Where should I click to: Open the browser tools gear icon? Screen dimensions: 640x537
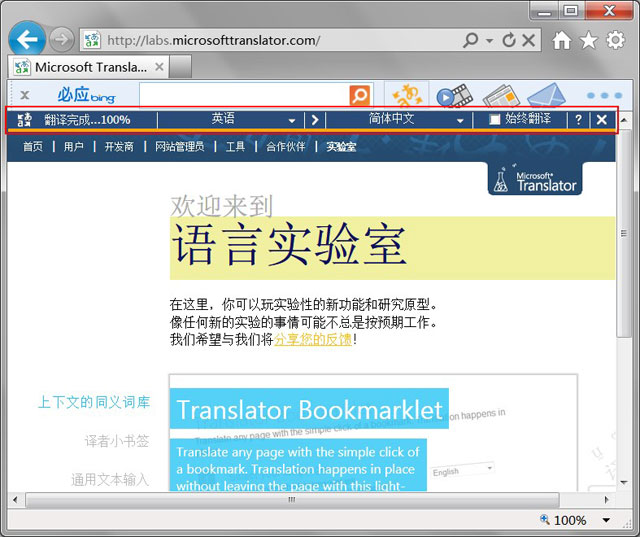(x=616, y=40)
